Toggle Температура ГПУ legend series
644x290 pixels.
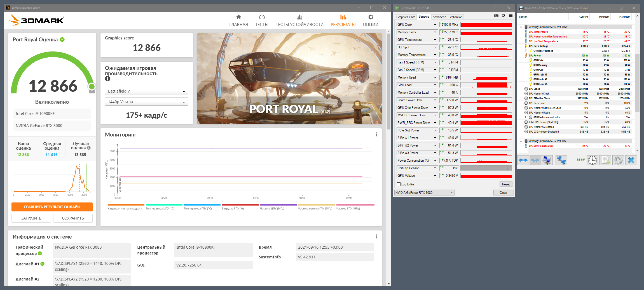click(x=202, y=207)
